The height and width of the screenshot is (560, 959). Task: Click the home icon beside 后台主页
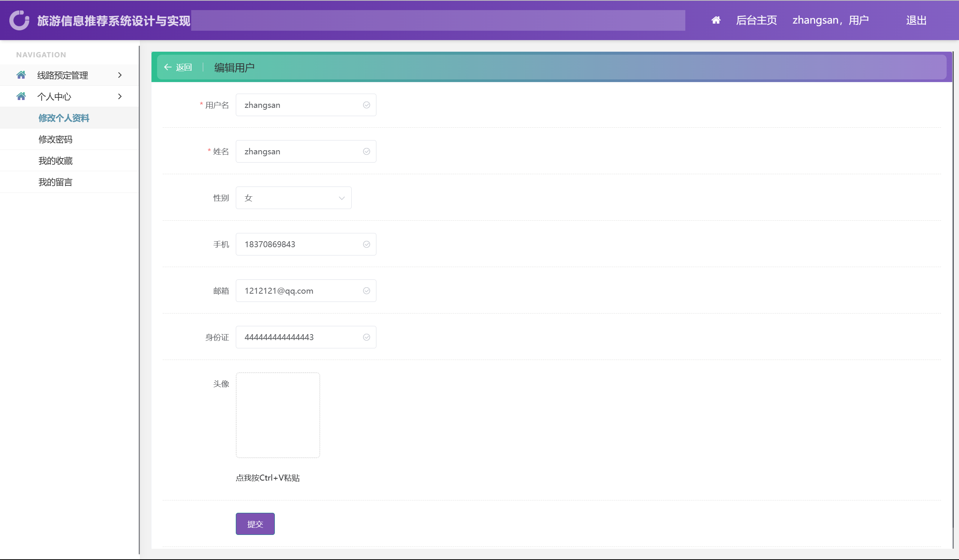[716, 20]
